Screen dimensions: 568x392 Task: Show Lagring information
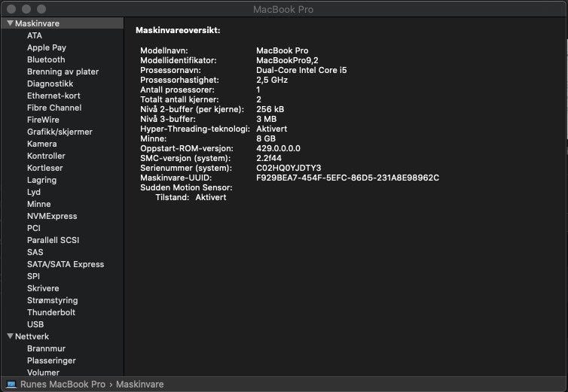(x=41, y=180)
